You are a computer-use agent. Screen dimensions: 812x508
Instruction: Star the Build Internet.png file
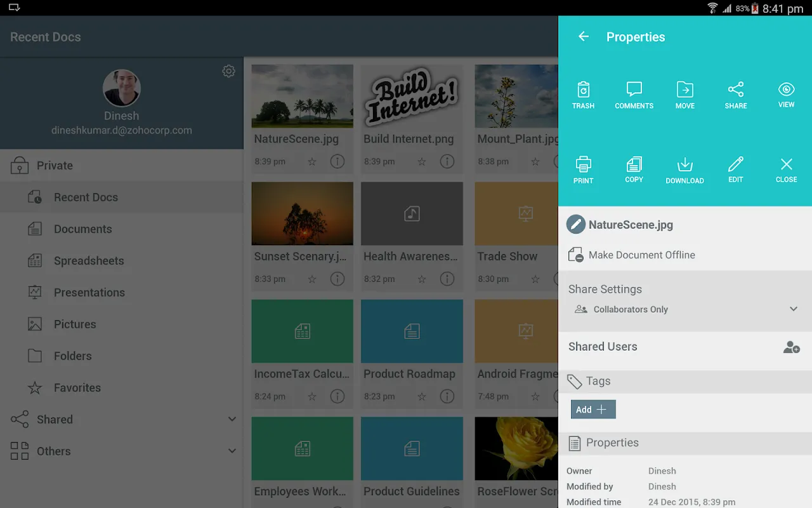[422, 162]
